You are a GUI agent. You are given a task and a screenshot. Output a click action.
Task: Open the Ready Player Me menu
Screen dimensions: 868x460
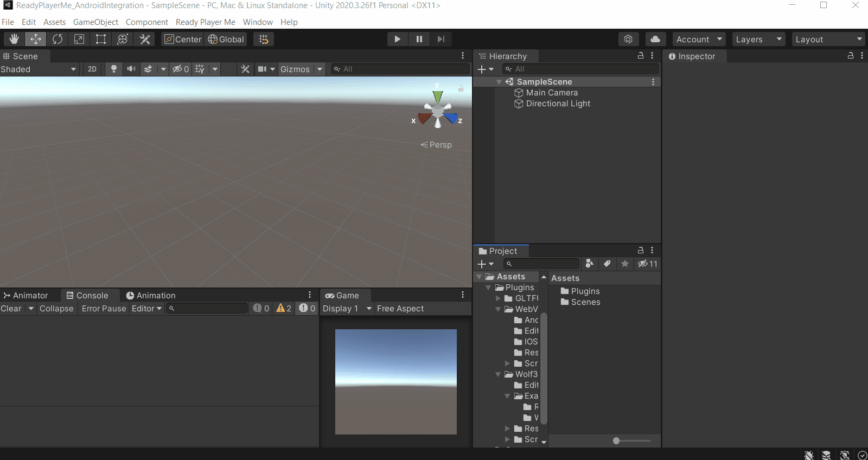click(205, 22)
